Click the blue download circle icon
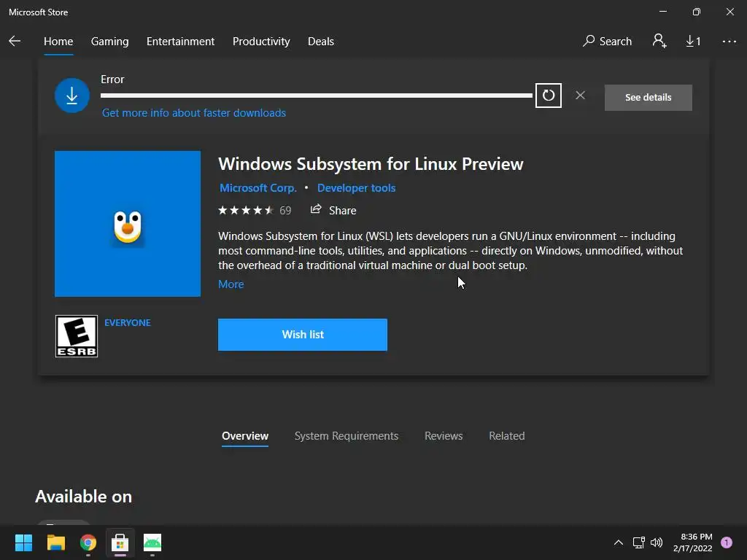The width and height of the screenshot is (747, 560). click(x=72, y=96)
